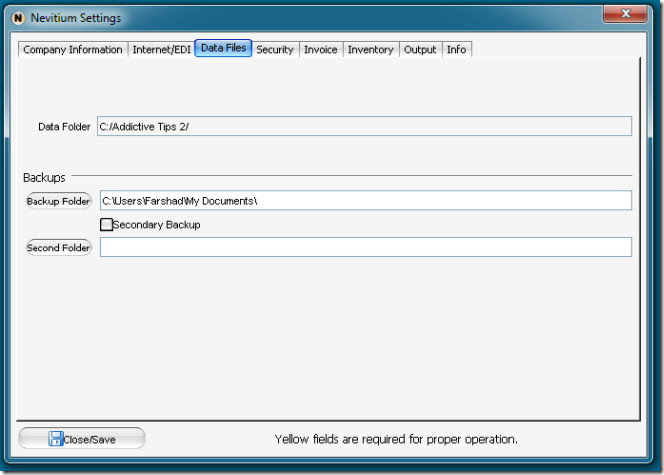
Task: Open the Security tab
Action: point(275,50)
